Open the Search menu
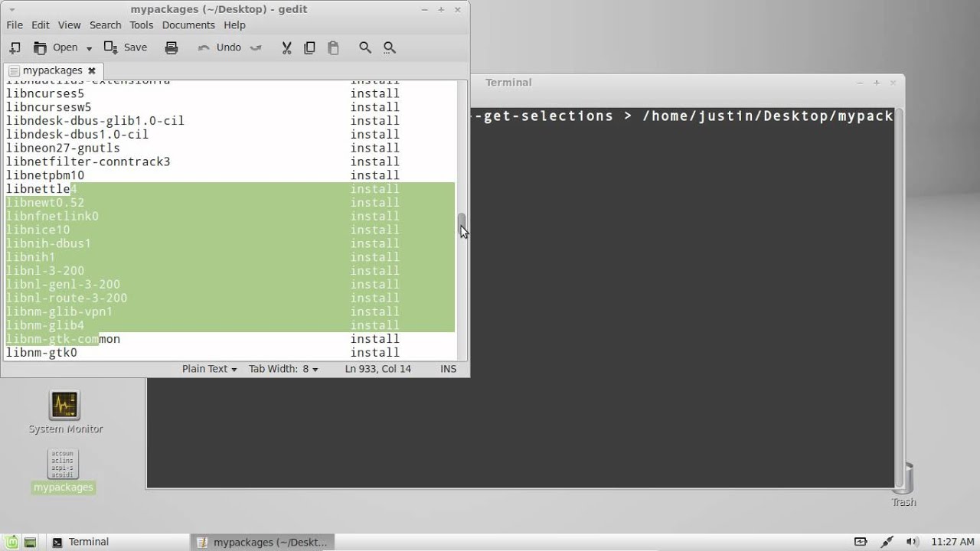The width and height of the screenshot is (980, 551). click(x=106, y=25)
